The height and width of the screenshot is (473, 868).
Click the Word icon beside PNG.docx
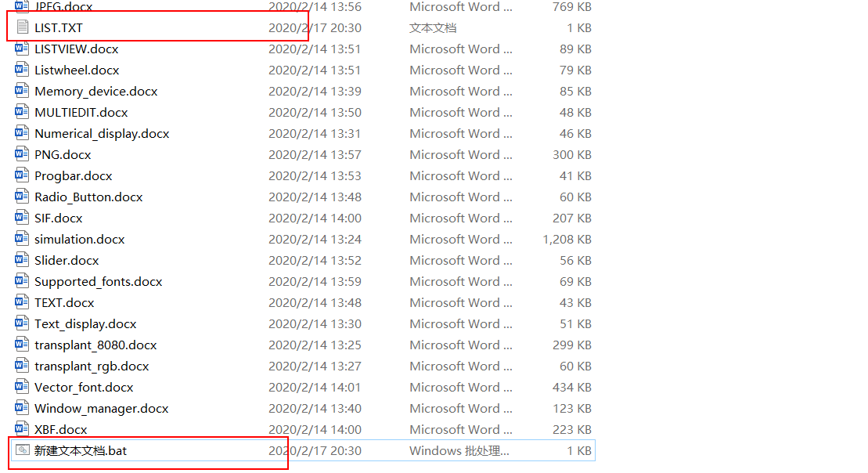[x=22, y=154]
